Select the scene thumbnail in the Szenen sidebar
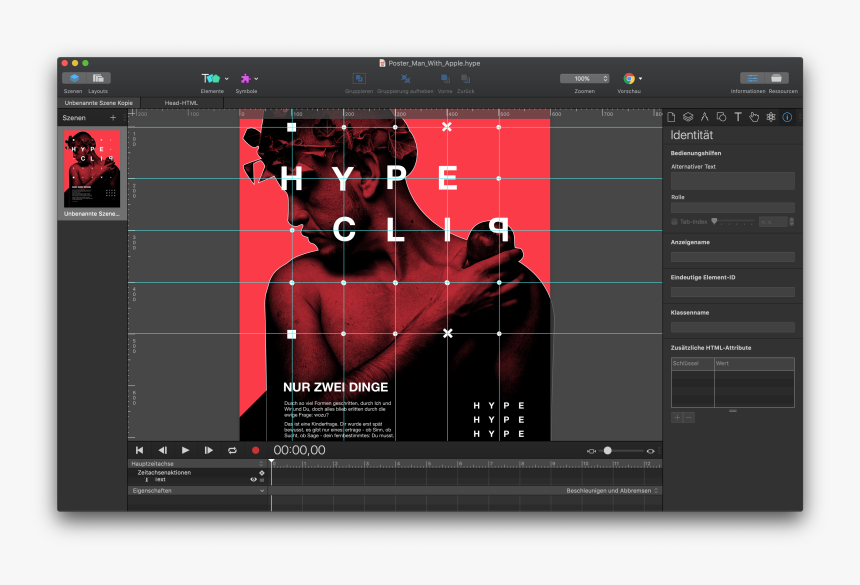Image resolution: width=860 pixels, height=585 pixels. point(92,170)
